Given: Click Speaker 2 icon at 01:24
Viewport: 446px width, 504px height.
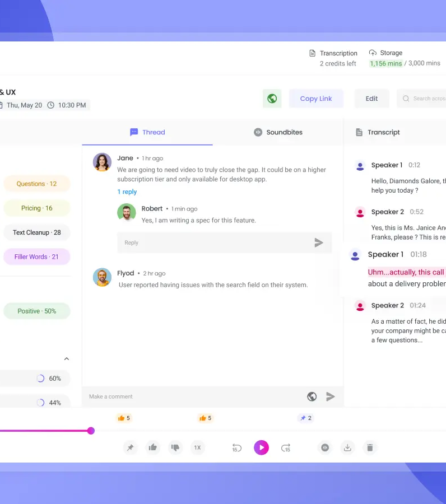Looking at the screenshot, I should pyautogui.click(x=360, y=306).
